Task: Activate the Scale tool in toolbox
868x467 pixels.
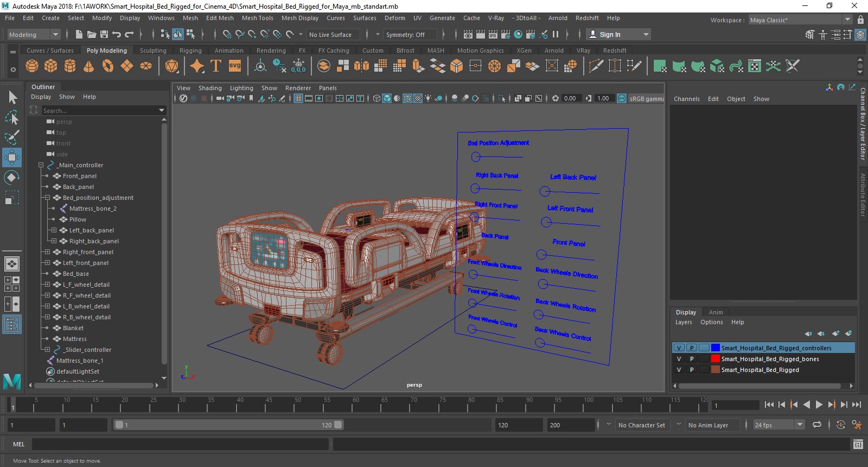Action: click(x=12, y=197)
